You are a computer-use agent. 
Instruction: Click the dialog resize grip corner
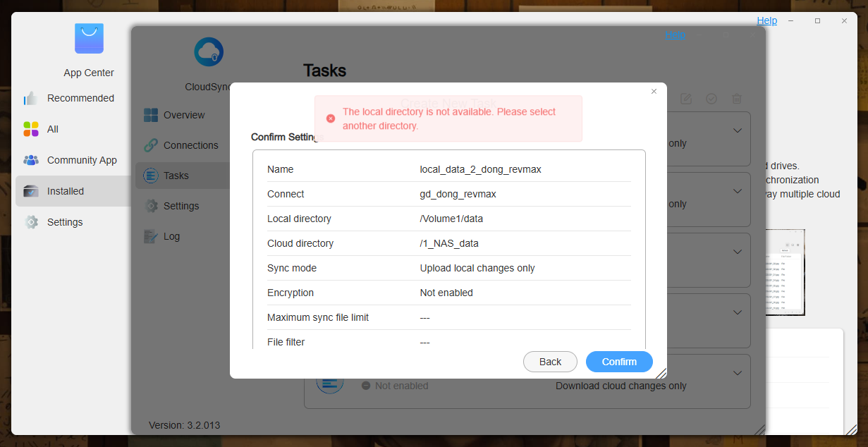point(661,373)
